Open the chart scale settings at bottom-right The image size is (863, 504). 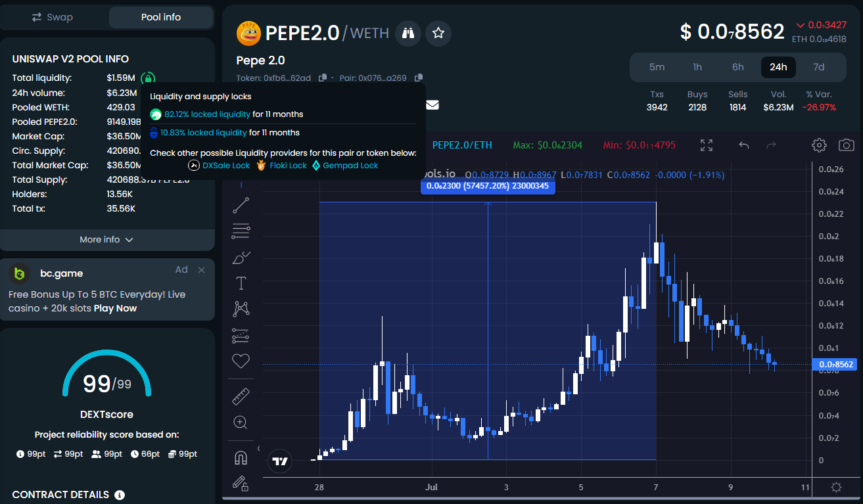point(836,488)
